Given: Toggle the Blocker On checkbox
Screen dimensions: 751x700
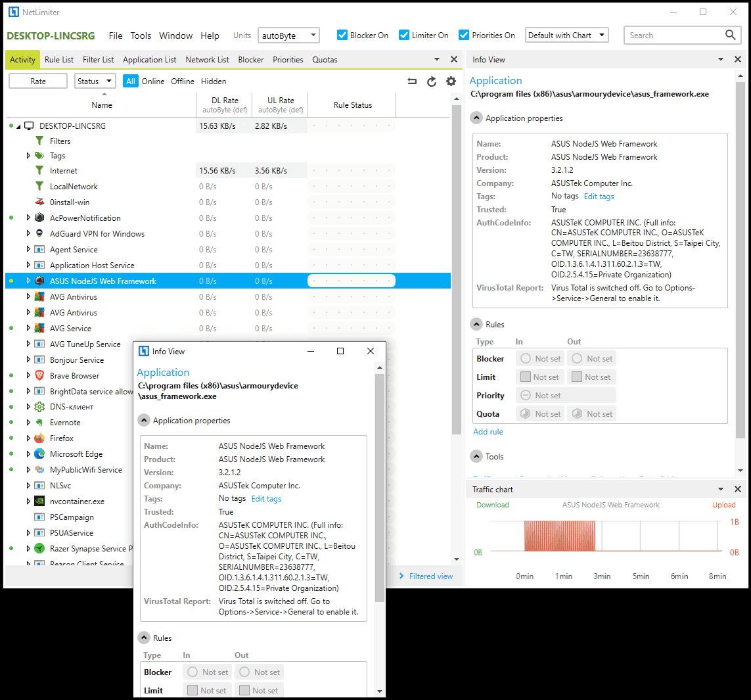Looking at the screenshot, I should click(x=342, y=35).
